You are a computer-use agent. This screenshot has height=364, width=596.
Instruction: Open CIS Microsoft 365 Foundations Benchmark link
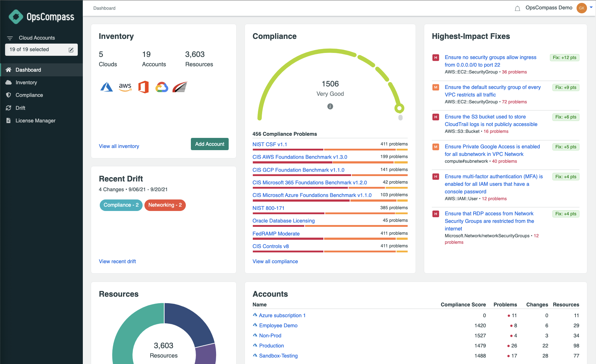(x=310, y=183)
